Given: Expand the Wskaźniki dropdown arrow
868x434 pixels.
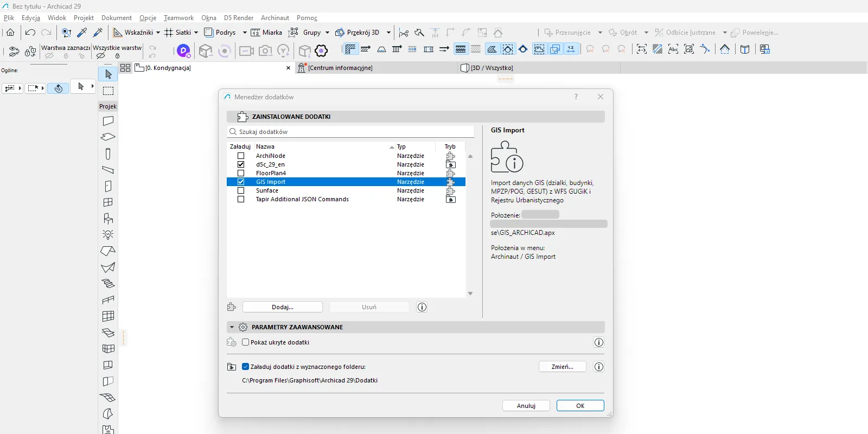Looking at the screenshot, I should [x=158, y=33].
